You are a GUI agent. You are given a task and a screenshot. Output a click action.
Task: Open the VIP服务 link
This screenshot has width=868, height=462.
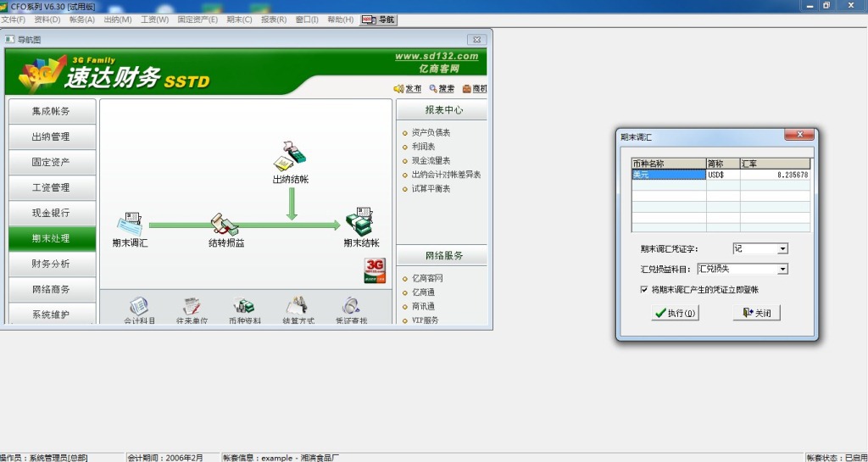426,320
